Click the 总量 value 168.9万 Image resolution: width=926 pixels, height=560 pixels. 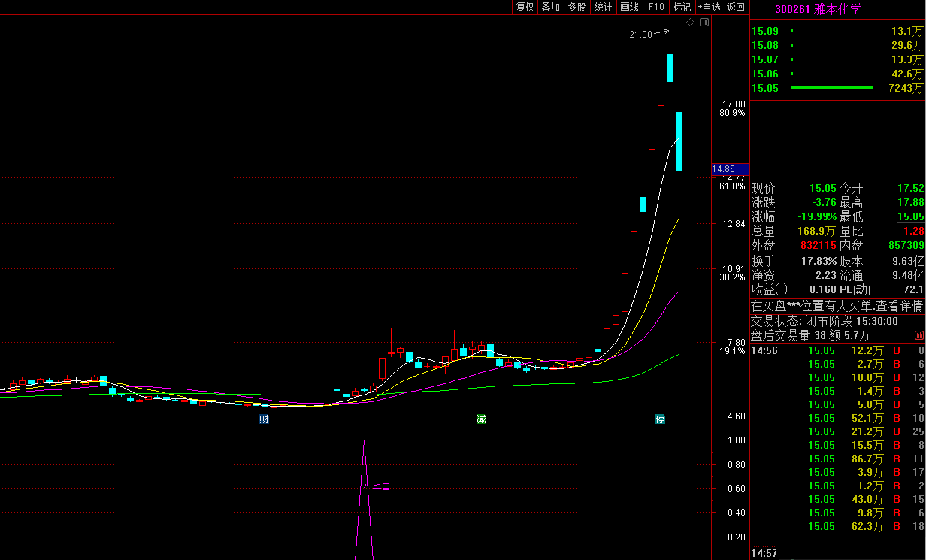(x=817, y=231)
